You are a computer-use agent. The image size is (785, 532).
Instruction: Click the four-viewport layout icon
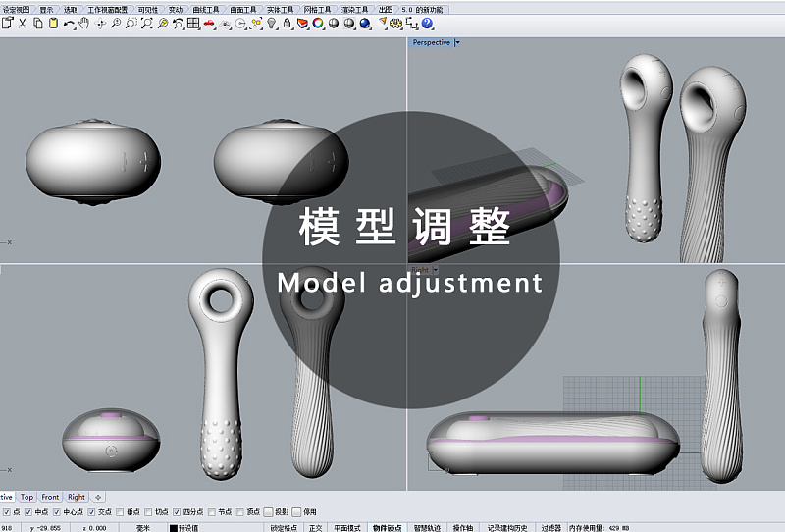(194, 23)
